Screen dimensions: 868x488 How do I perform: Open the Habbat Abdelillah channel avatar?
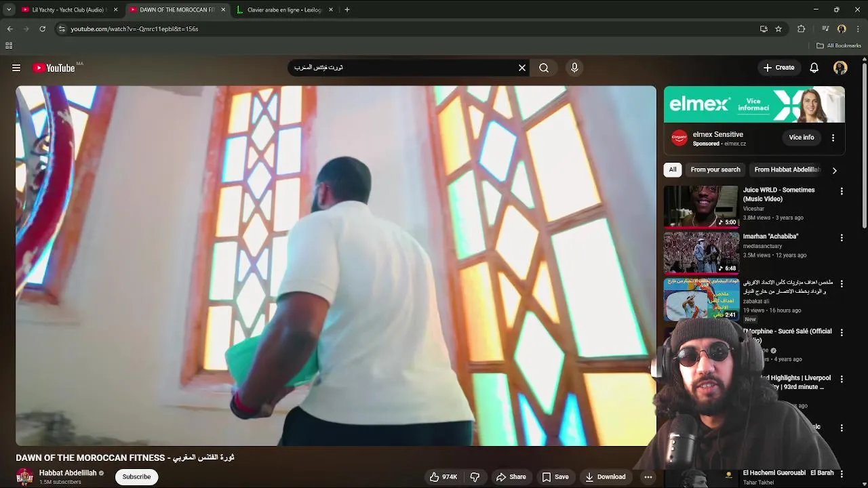(x=24, y=477)
